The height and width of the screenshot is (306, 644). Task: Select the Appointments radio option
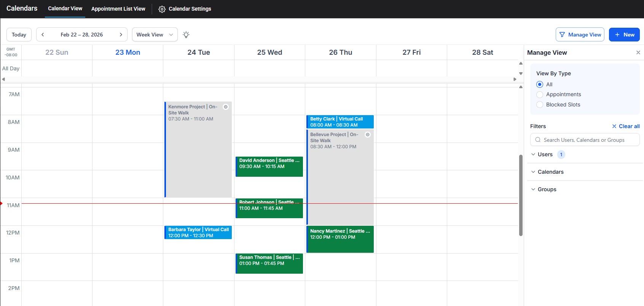pos(540,95)
